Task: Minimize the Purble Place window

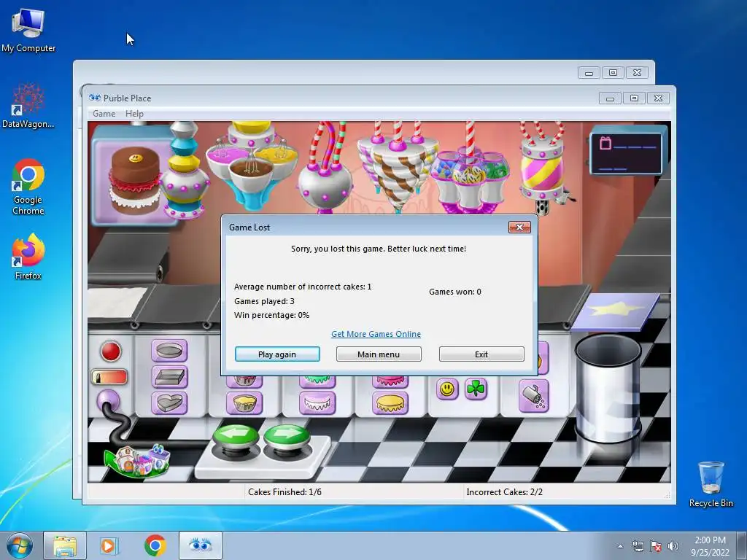Action: [610, 98]
